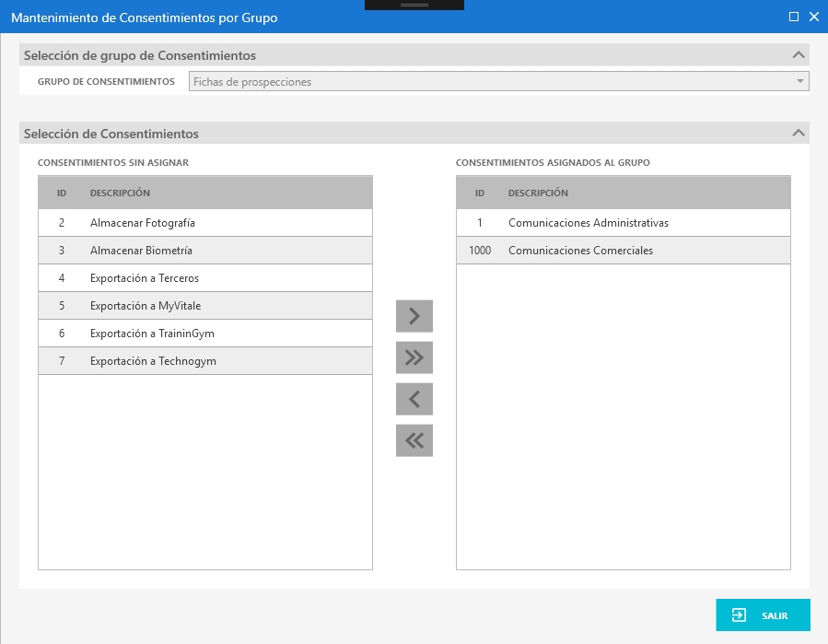This screenshot has width=828, height=644.
Task: Select the Almacenar Fotografía row
Action: pos(205,223)
